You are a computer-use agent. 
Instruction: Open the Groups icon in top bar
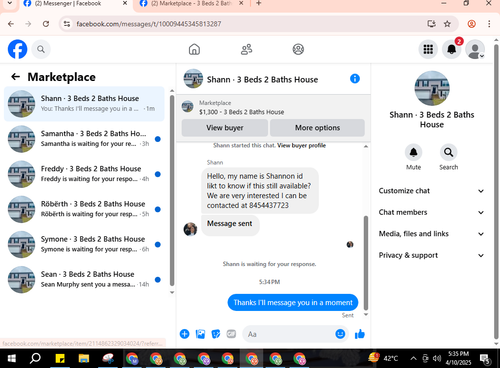point(298,49)
